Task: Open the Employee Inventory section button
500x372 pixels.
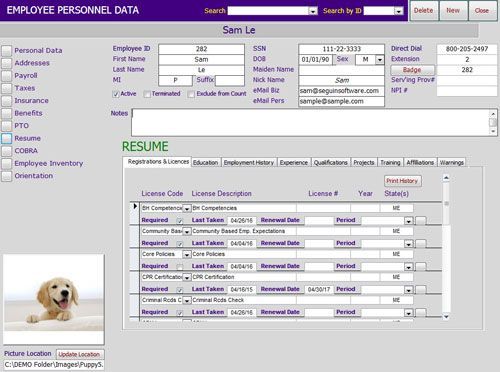Action: coord(6,163)
